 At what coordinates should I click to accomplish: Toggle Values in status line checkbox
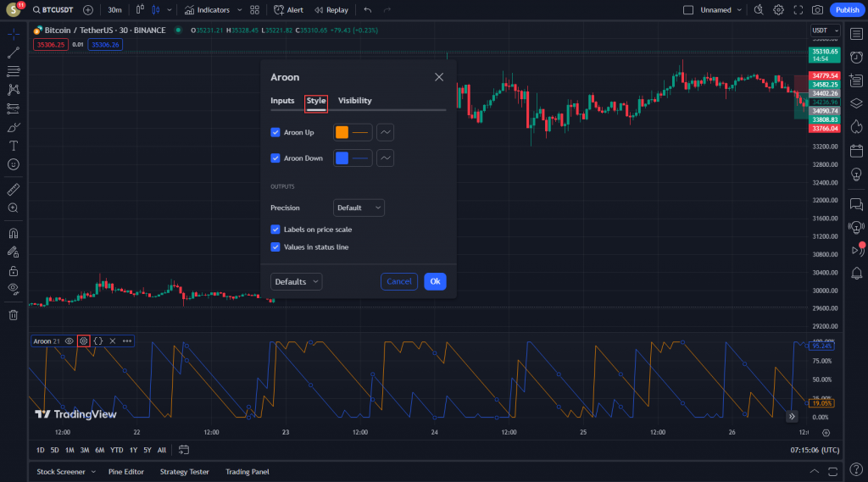click(275, 247)
